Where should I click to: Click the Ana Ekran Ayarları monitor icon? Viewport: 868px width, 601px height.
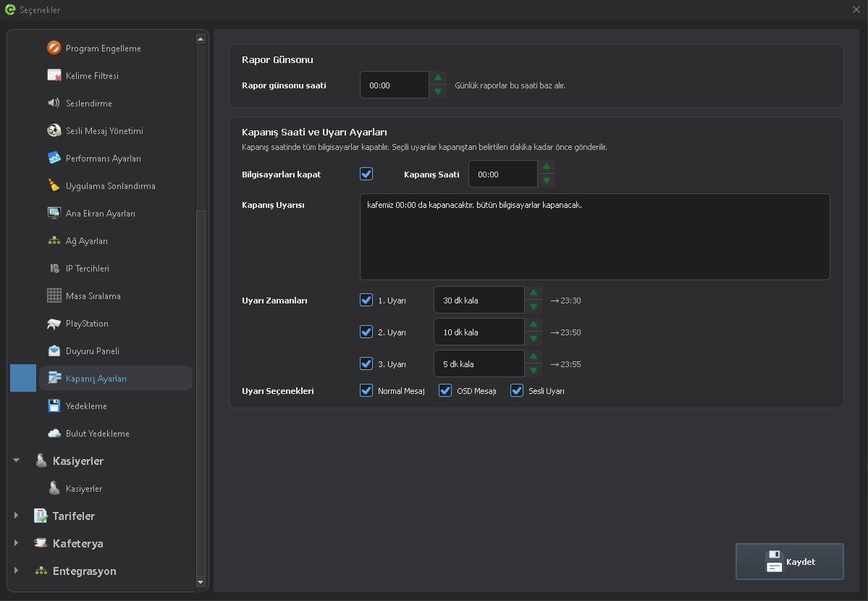point(54,214)
